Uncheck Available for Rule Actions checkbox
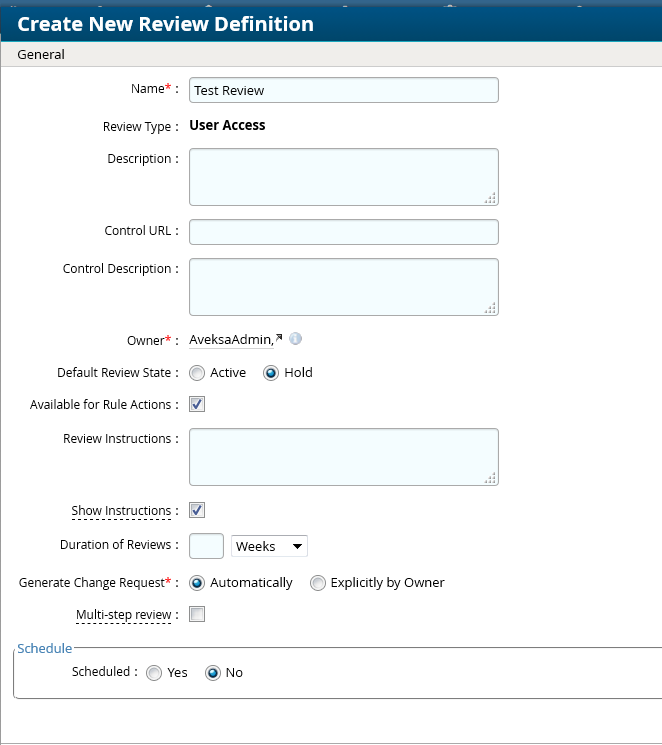This screenshot has height=745, width=662. [197, 405]
